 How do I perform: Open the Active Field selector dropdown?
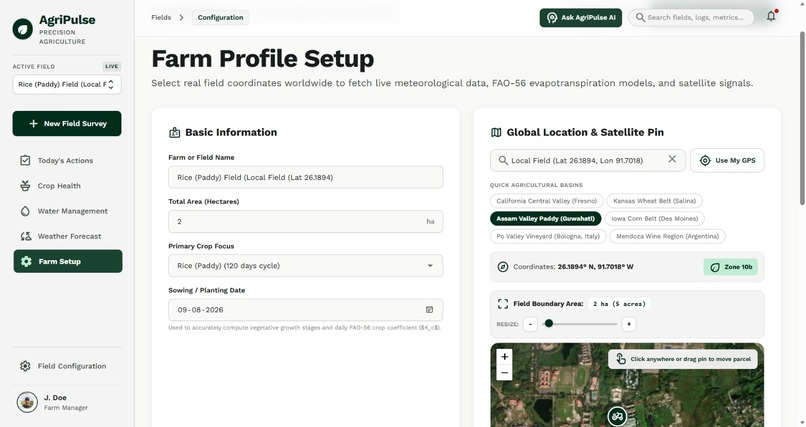coord(67,84)
